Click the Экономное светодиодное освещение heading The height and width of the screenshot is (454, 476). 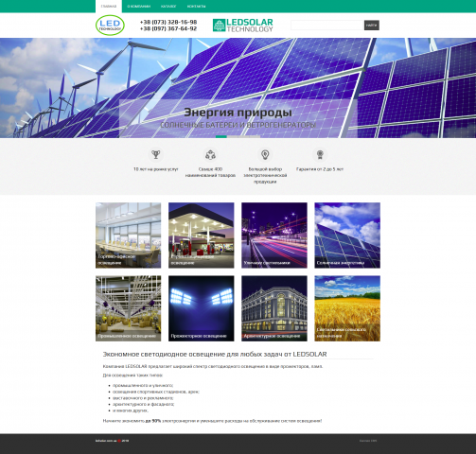pos(215,355)
